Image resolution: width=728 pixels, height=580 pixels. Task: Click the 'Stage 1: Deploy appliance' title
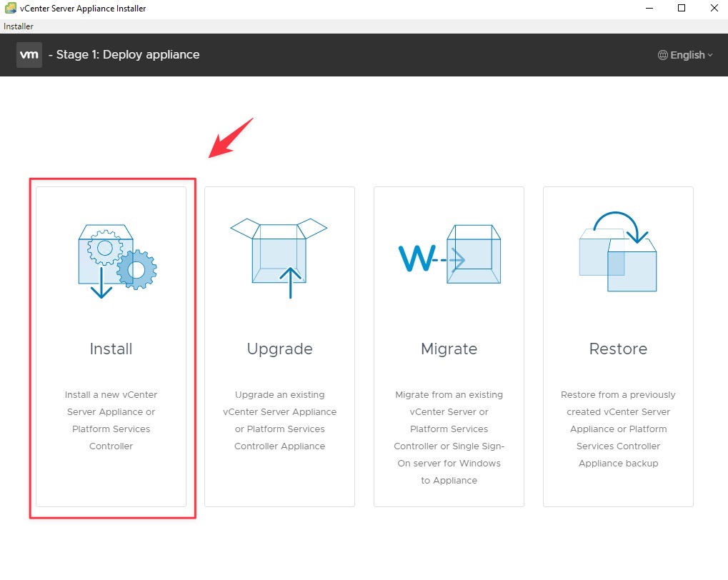pos(128,55)
